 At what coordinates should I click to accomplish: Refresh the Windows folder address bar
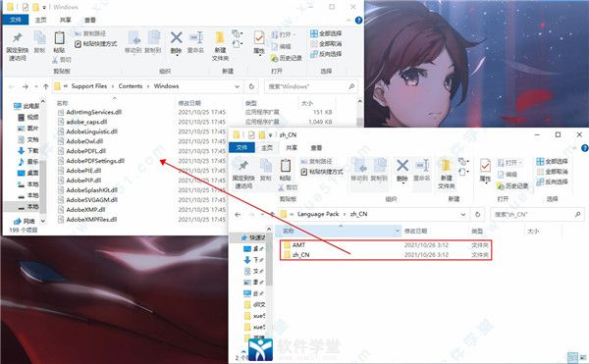coord(251,86)
